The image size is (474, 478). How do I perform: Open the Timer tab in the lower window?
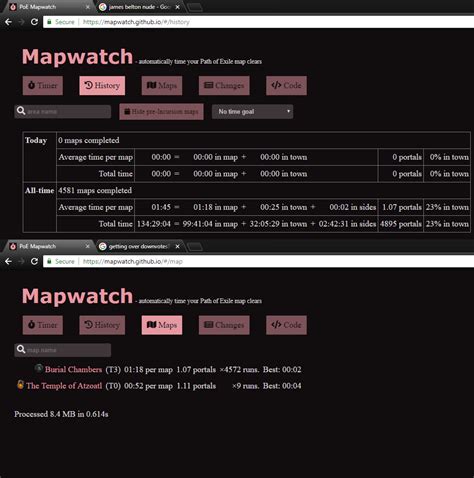tap(43, 325)
